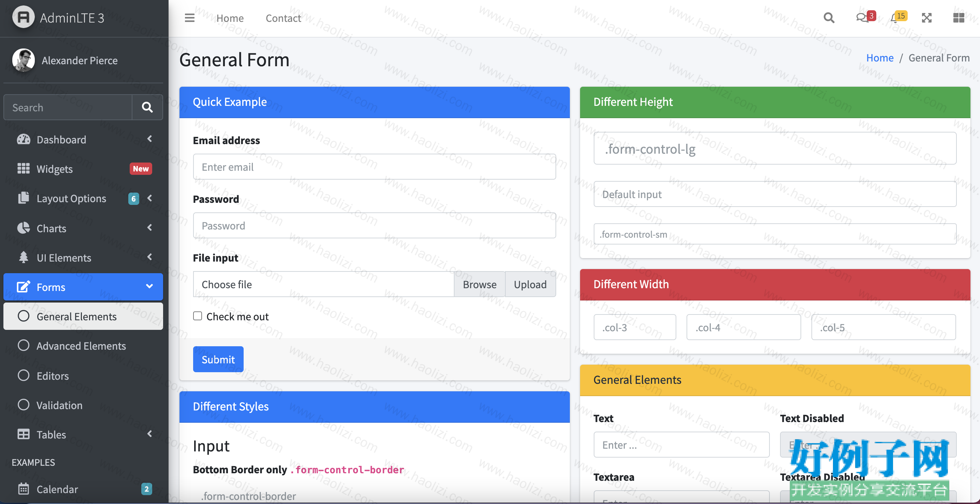Click the AdminLTE logo icon

click(23, 17)
